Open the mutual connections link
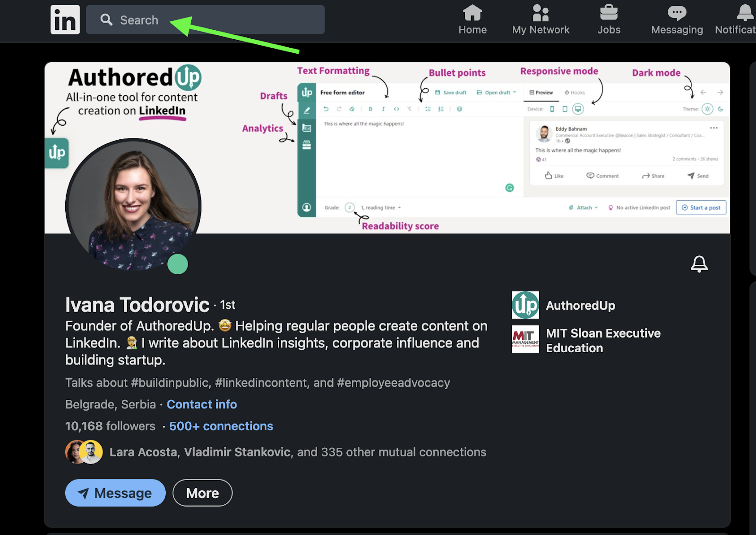756x535 pixels. click(298, 452)
